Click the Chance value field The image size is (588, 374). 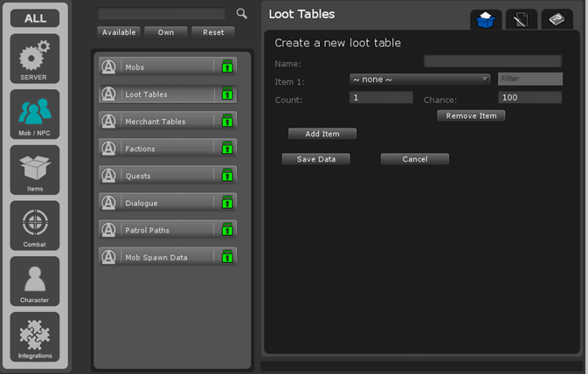(x=529, y=98)
